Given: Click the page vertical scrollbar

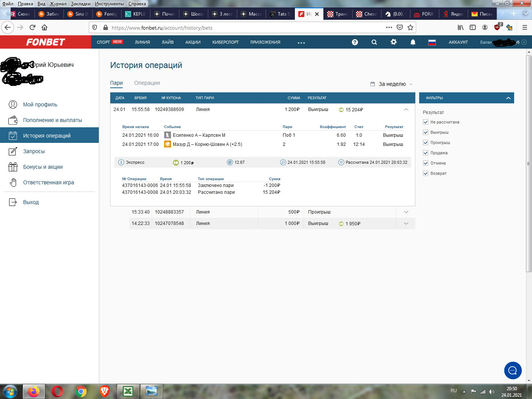Looking at the screenshot, I should point(529,163).
